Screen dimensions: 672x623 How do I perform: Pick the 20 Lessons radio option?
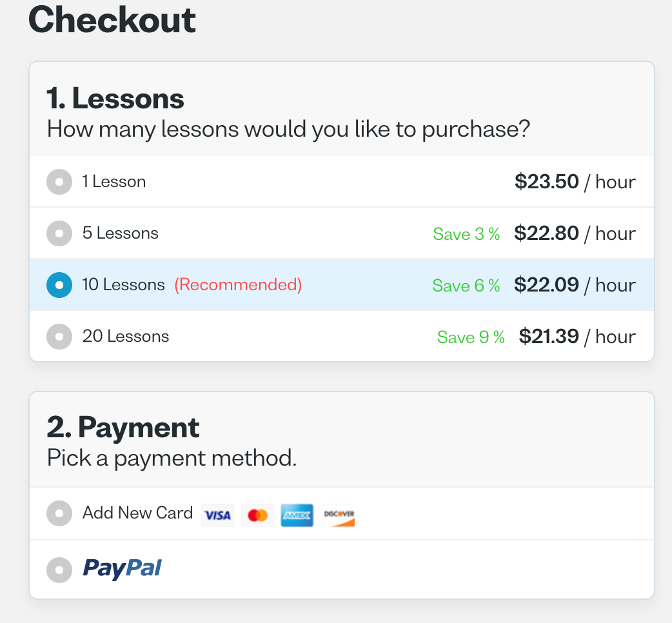point(59,337)
